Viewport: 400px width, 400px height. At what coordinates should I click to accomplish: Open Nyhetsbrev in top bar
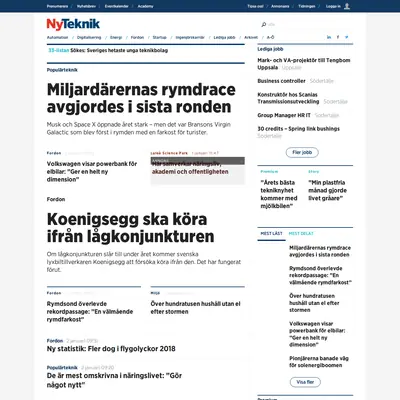(86, 6)
